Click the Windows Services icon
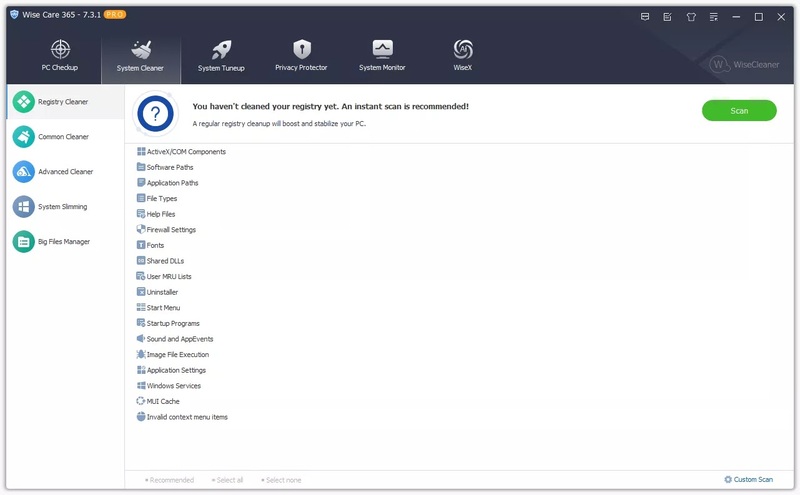Viewport: 800px width, 495px height. tap(141, 385)
